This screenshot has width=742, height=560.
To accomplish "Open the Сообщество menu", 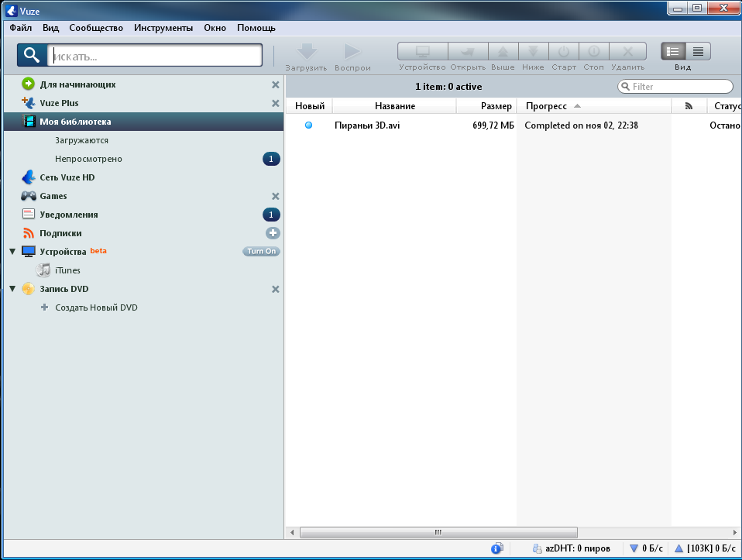I will pos(96,28).
